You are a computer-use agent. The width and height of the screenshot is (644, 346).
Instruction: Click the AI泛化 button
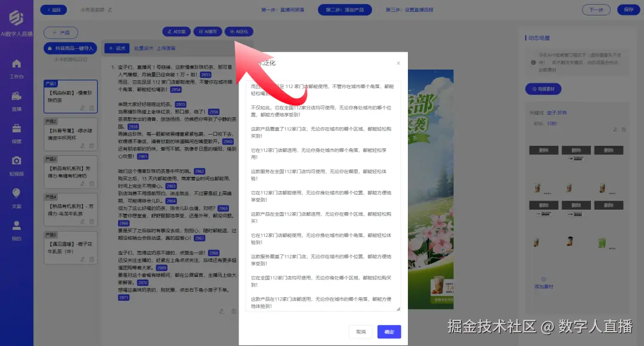point(239,32)
